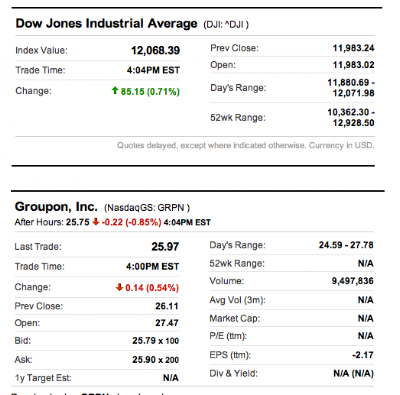The width and height of the screenshot is (400, 395).
Task: Click the Groupon Volume value 9,497,836
Action: pos(353,281)
